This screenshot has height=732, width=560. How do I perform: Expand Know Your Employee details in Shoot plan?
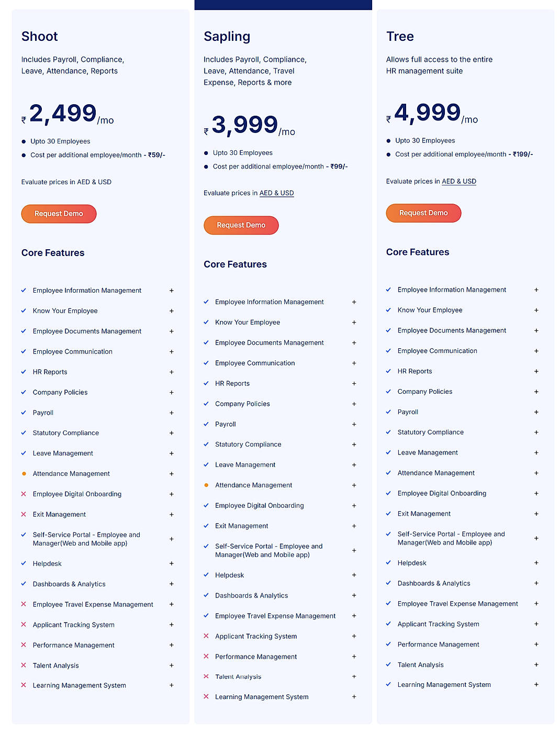[x=172, y=311]
